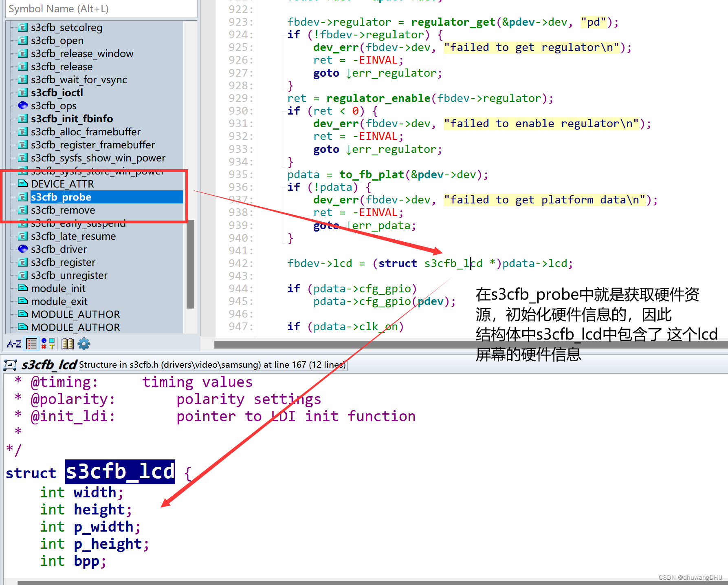Select s3cfb_open in symbol list
This screenshot has width=728, height=585.
point(57,41)
